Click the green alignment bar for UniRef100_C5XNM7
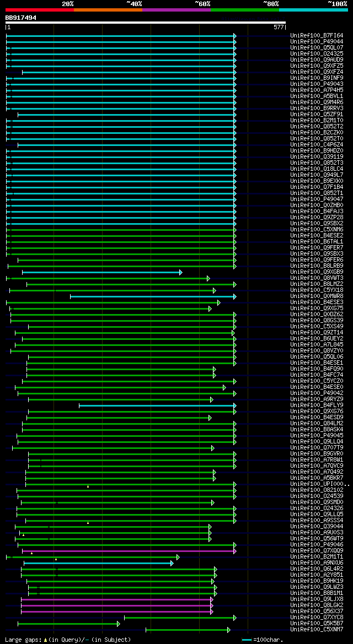Viewport: 353px width, 644px height. (188, 630)
